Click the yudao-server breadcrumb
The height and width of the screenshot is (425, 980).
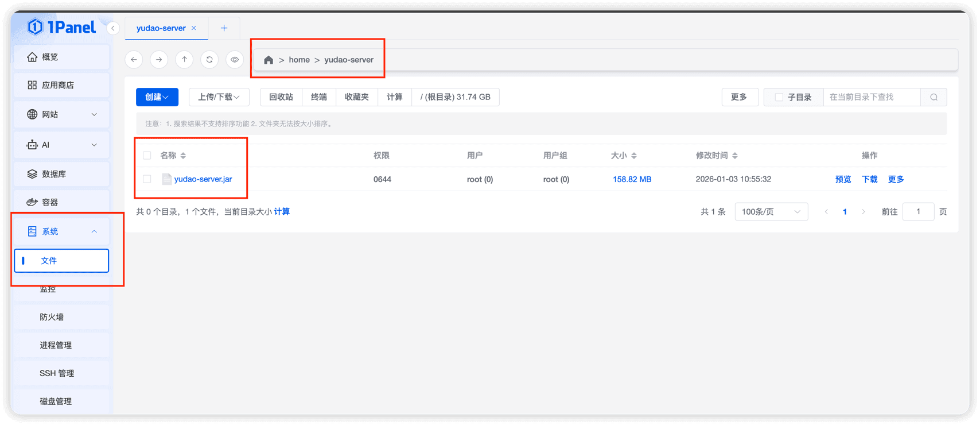click(349, 60)
